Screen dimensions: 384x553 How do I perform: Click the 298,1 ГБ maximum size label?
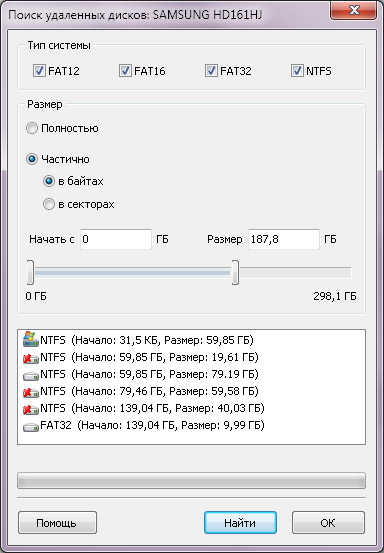335,296
